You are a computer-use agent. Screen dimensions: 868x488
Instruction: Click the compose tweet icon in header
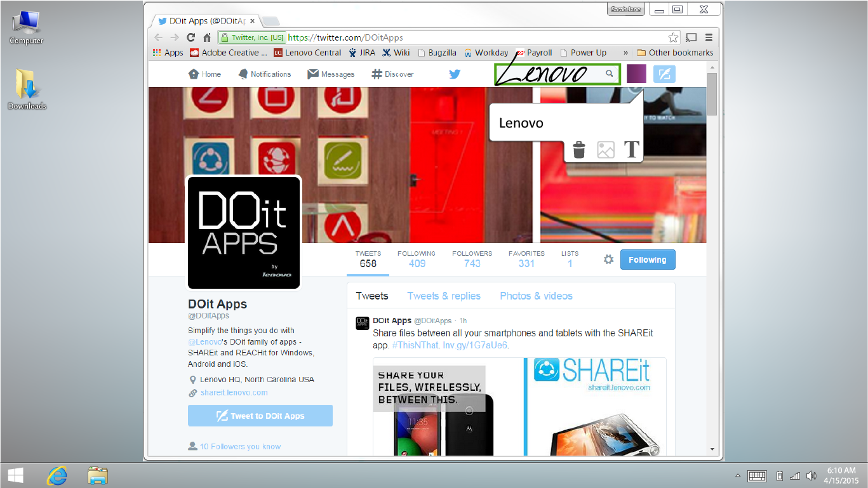(664, 74)
